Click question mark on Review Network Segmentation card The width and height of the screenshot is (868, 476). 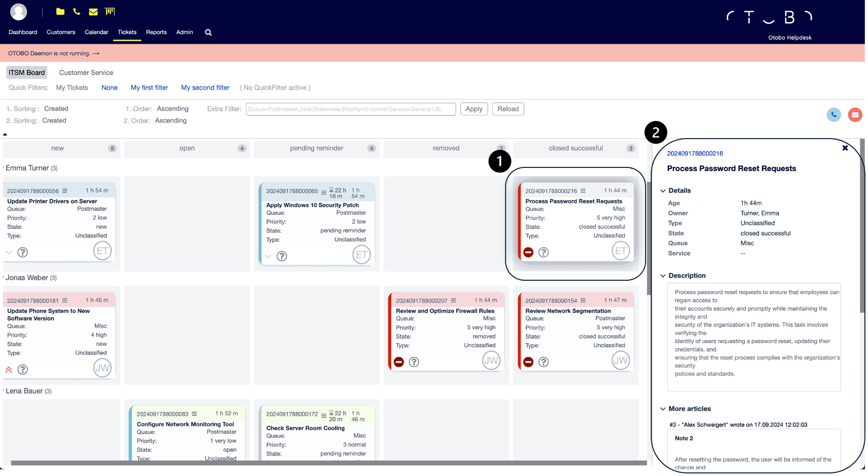pyautogui.click(x=543, y=362)
